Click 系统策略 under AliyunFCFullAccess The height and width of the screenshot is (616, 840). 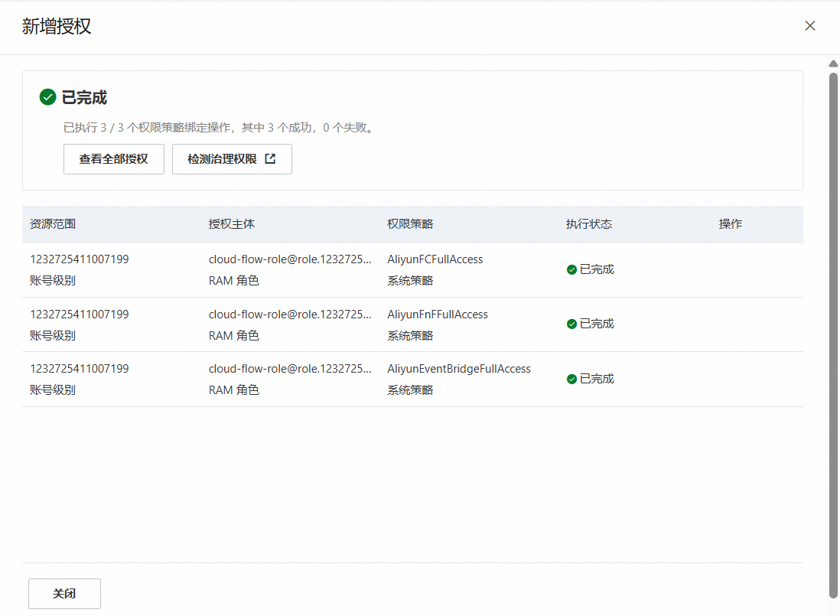(410, 281)
